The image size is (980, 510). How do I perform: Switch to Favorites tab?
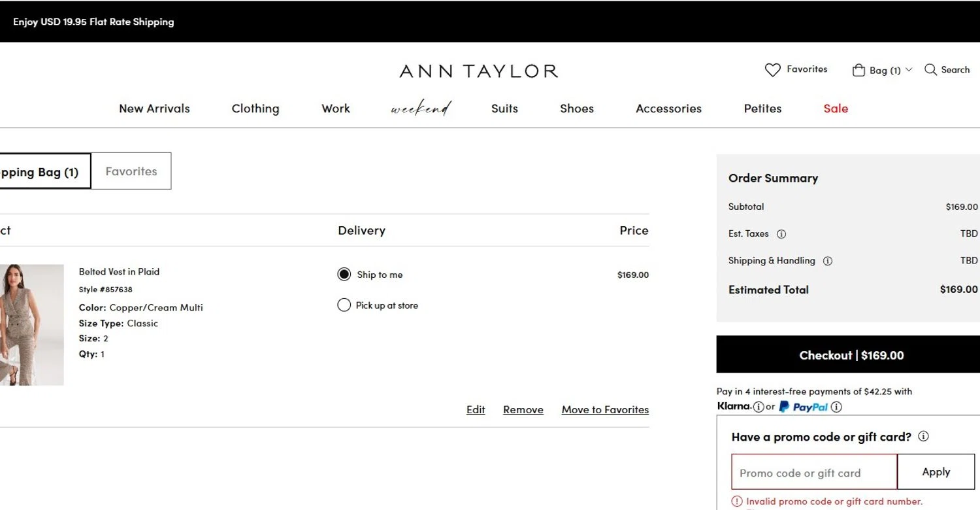pyautogui.click(x=131, y=171)
